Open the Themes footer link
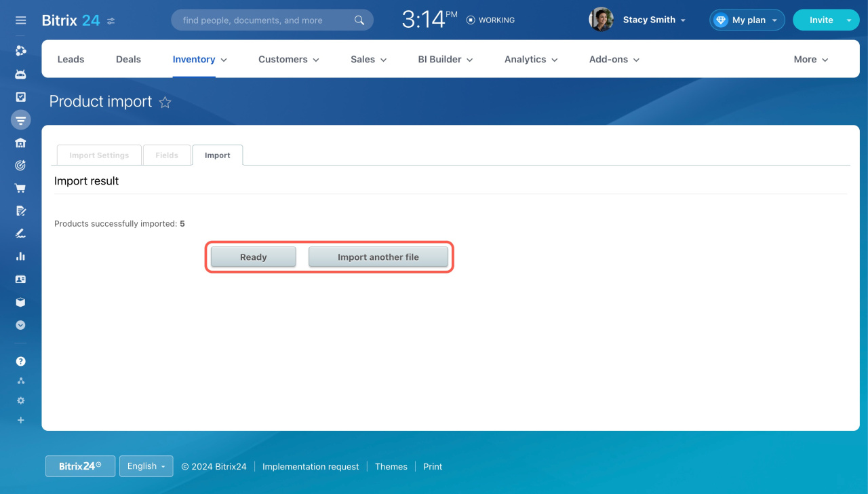Screen dimensions: 868x494 pyautogui.click(x=391, y=467)
